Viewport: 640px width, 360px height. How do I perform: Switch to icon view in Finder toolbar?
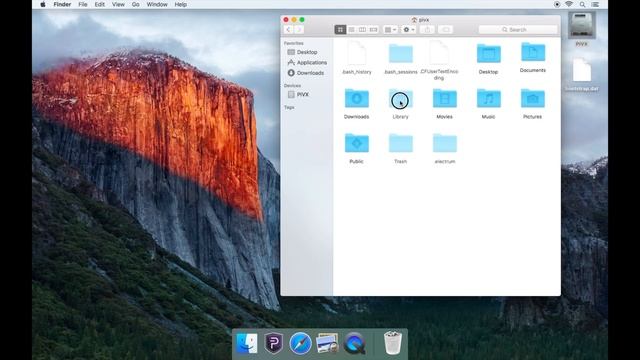click(x=340, y=29)
